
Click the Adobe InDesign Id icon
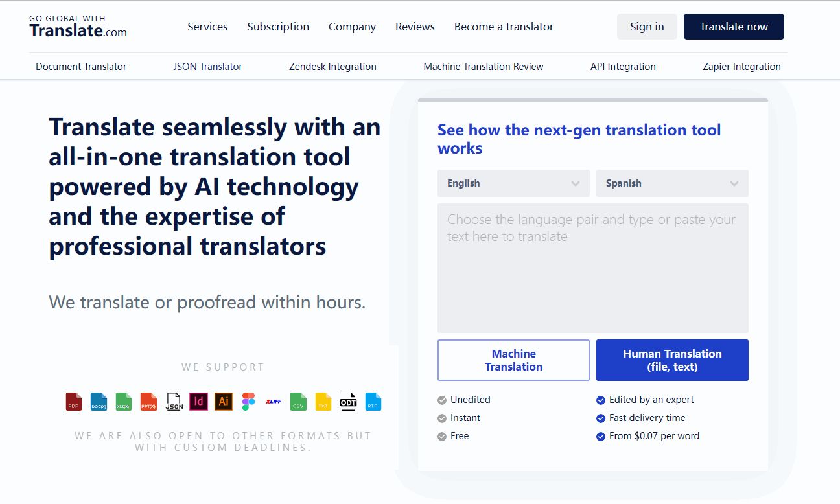click(x=198, y=402)
